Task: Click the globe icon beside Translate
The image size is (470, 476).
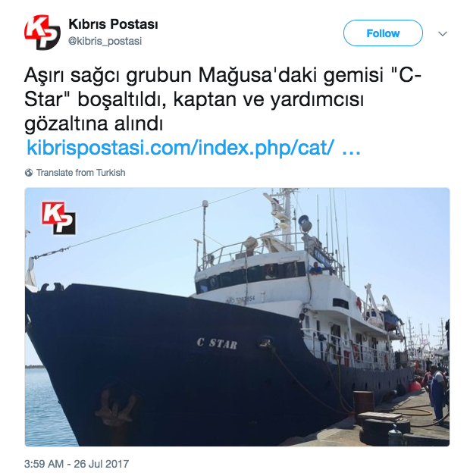Action: (x=29, y=173)
